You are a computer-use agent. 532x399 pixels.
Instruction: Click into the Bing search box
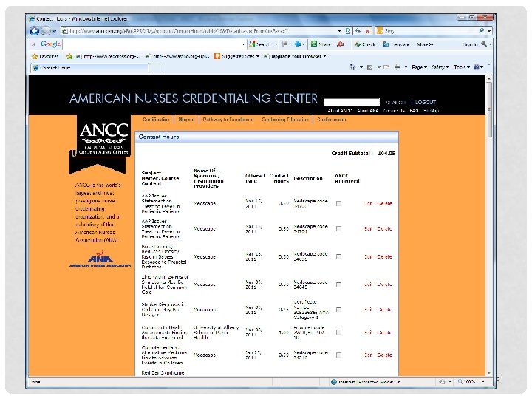(430, 30)
